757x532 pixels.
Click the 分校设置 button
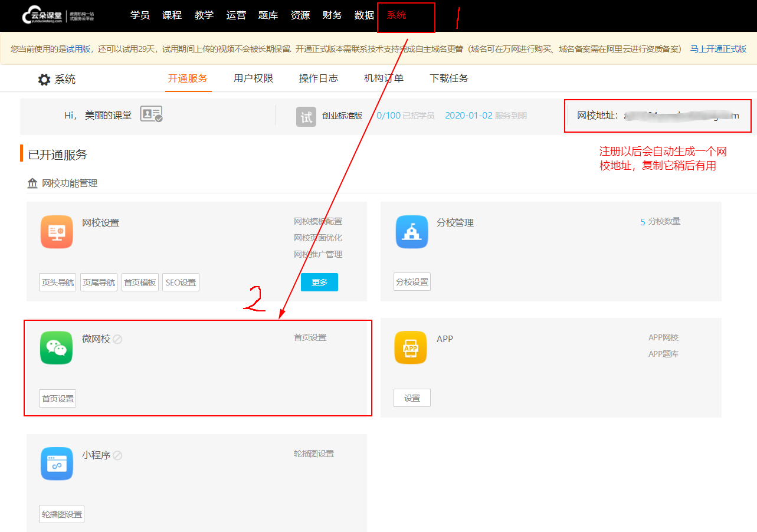pyautogui.click(x=412, y=282)
